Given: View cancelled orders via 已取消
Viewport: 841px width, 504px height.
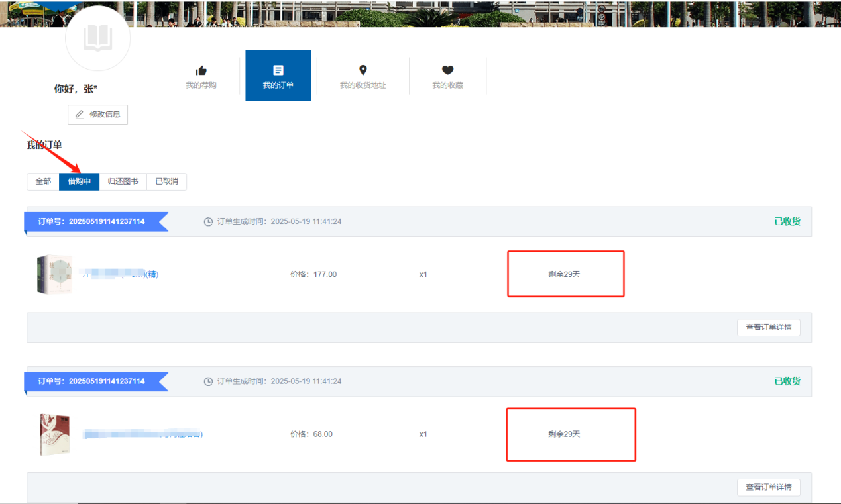Looking at the screenshot, I should pos(166,181).
